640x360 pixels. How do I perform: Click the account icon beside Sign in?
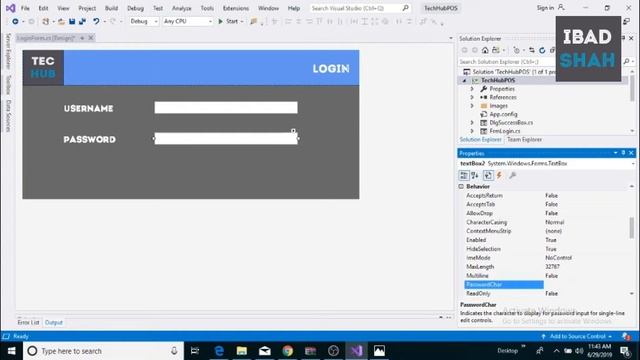(561, 8)
